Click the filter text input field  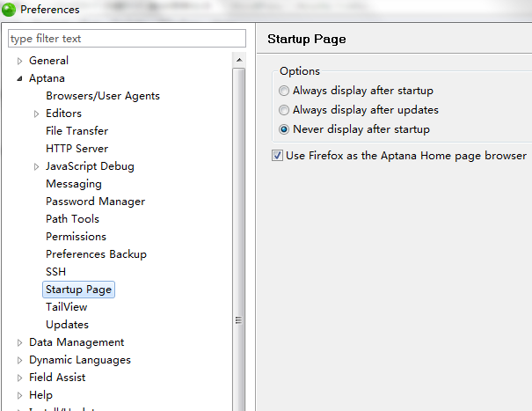(x=127, y=39)
